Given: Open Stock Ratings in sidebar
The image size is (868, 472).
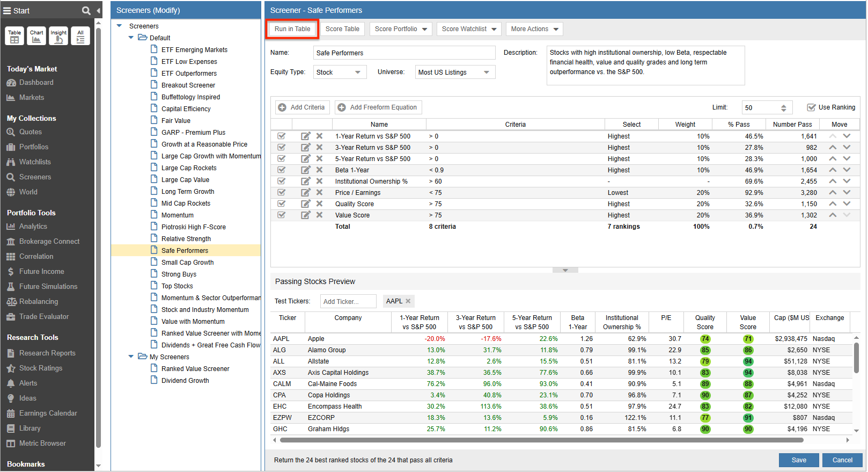Looking at the screenshot, I should [x=41, y=368].
